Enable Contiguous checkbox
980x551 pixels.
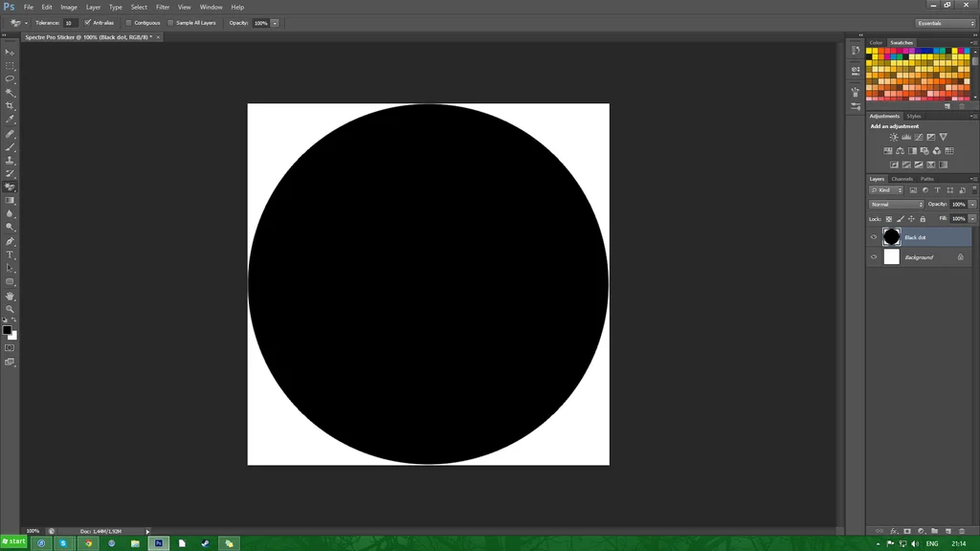128,23
